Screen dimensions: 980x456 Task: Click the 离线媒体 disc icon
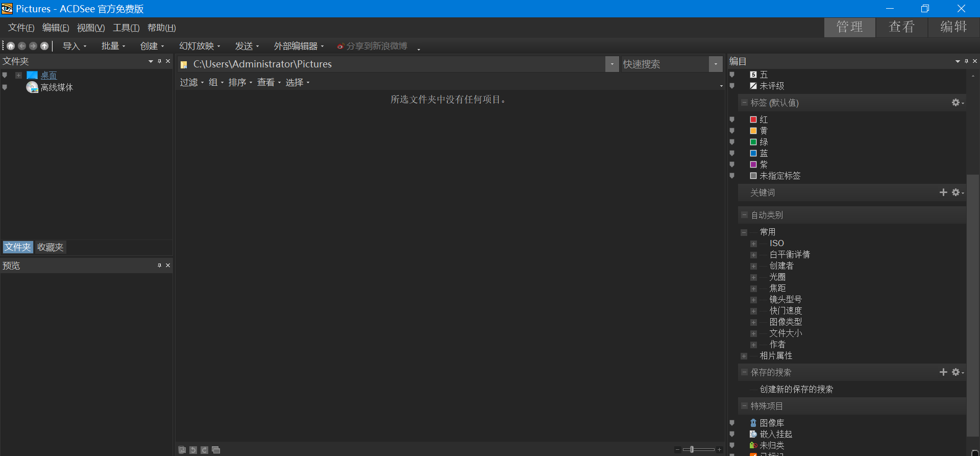click(x=32, y=87)
